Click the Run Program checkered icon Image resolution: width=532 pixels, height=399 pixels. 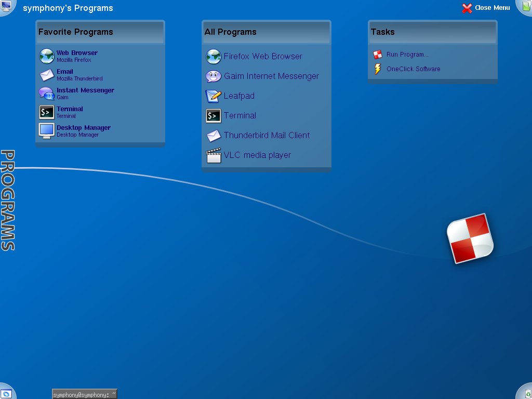click(x=378, y=55)
